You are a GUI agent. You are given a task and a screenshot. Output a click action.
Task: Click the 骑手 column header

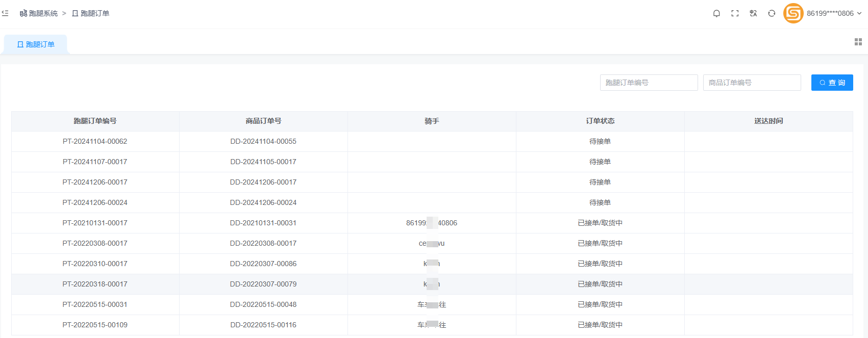pos(432,121)
